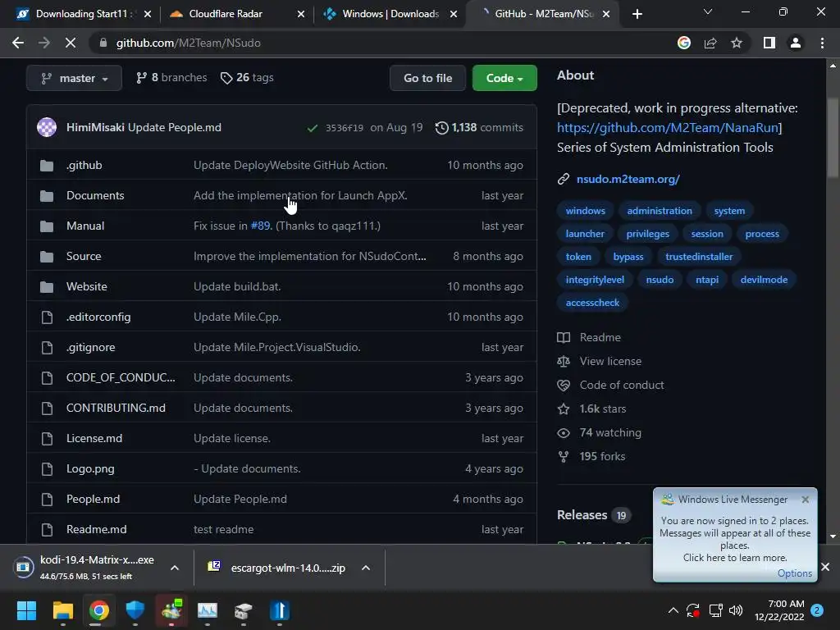Image resolution: width=840 pixels, height=630 pixels.
Task: Click View license link
Action: coord(610,361)
